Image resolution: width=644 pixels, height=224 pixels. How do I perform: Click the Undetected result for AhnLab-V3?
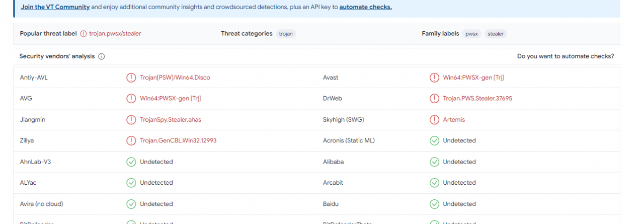point(156,162)
